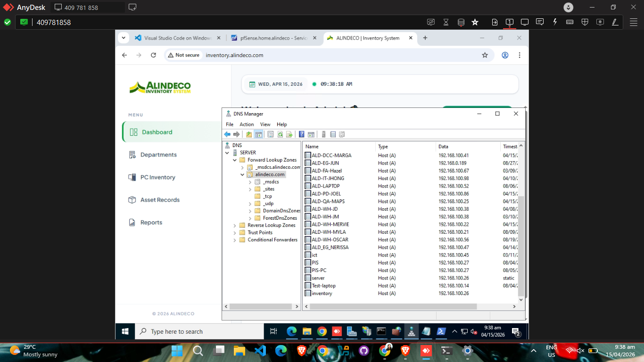Switch to the pfSense.home.alindeco browser tab
The height and width of the screenshot is (362, 644).
click(x=270, y=38)
